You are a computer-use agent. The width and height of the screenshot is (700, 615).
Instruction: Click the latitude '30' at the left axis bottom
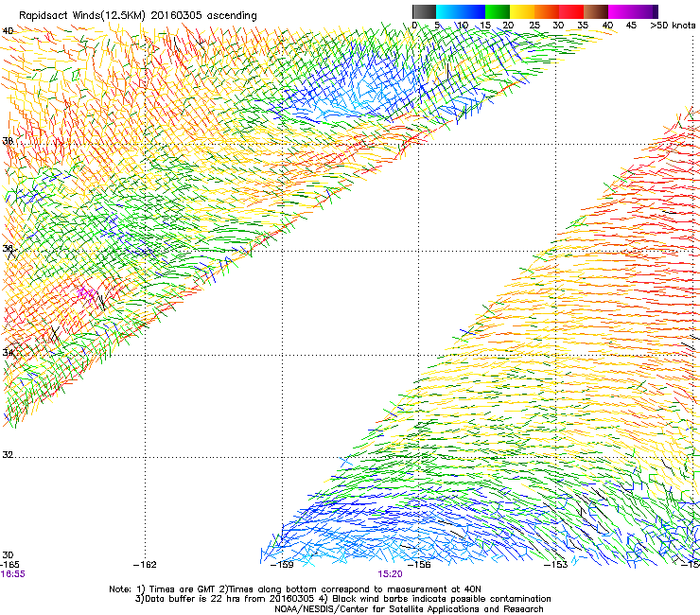(x=8, y=555)
